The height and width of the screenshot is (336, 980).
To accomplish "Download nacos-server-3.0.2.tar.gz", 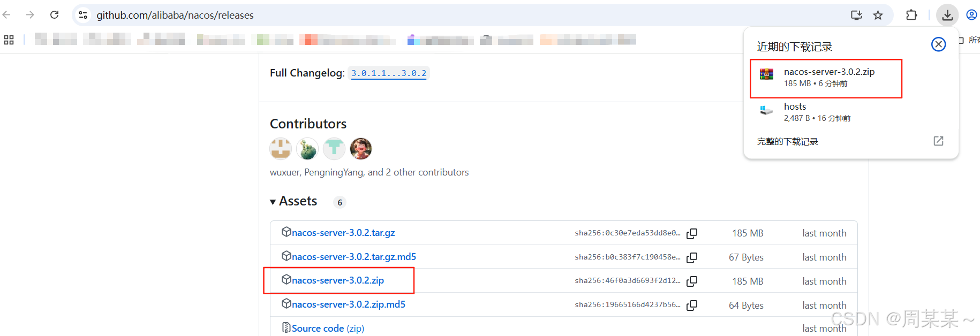I will [x=343, y=233].
